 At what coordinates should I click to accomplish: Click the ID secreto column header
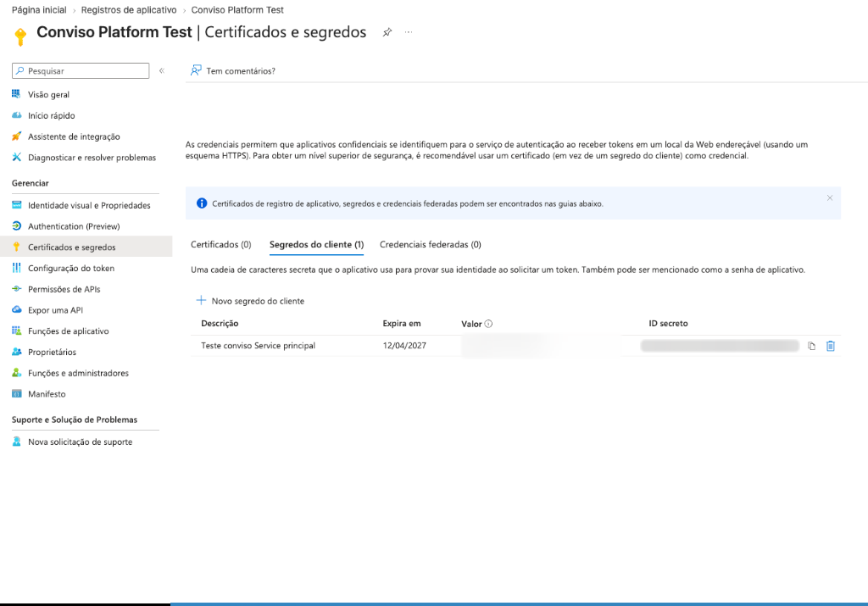668,323
